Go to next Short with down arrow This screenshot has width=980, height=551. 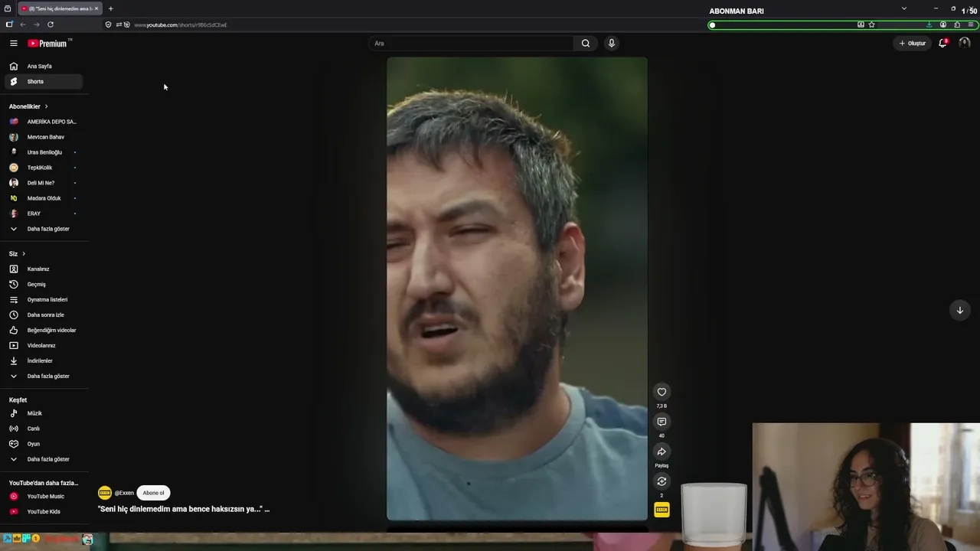(959, 310)
